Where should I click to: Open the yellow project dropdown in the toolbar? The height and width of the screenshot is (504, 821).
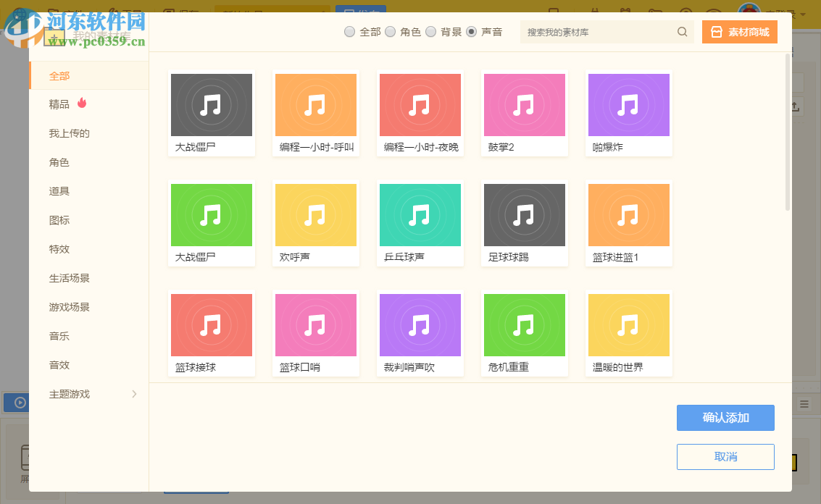(272, 12)
